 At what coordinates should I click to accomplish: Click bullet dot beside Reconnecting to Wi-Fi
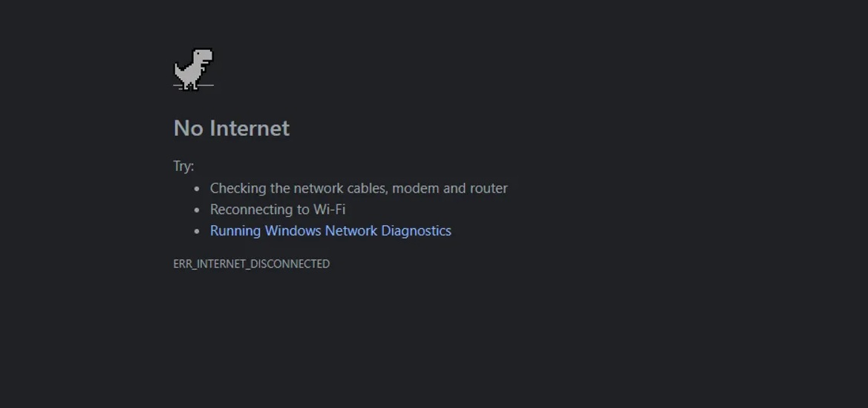coord(197,210)
